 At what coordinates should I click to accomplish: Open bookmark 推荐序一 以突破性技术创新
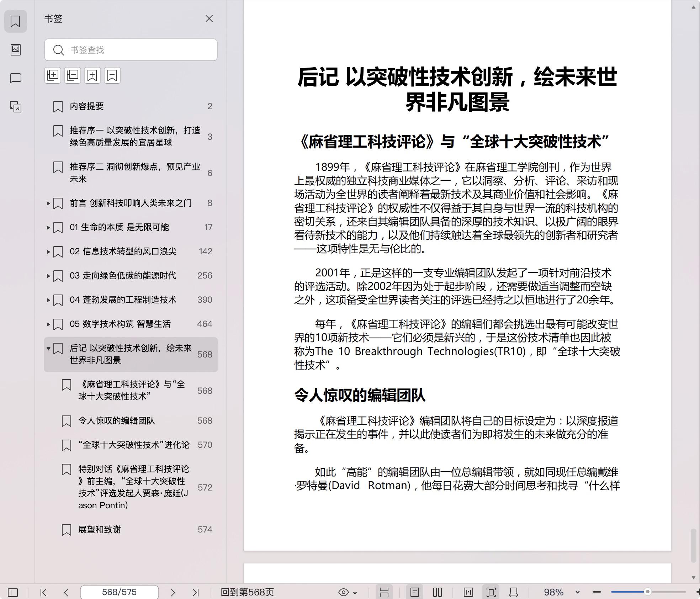click(x=131, y=137)
